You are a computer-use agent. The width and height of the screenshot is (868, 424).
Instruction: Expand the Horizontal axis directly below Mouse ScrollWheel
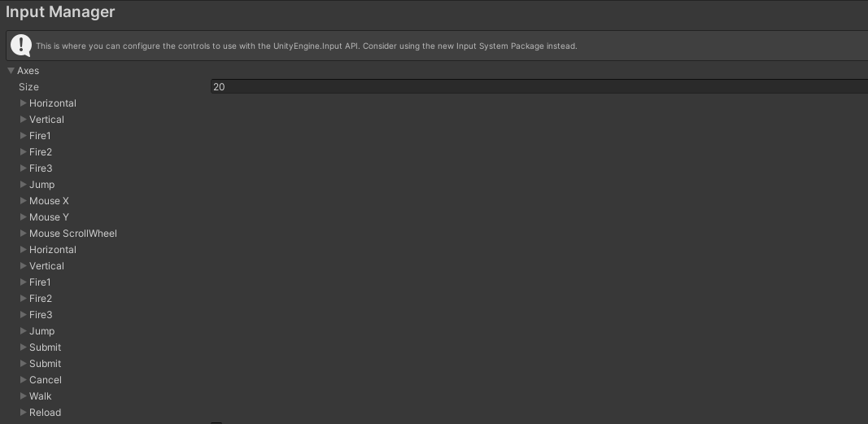(x=24, y=249)
